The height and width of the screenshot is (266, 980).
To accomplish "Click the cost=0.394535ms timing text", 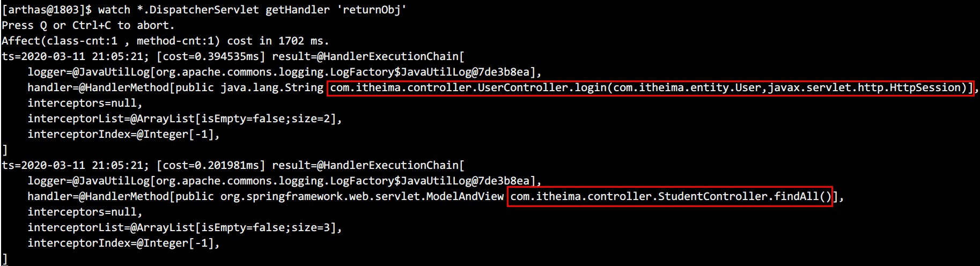I will [211, 56].
